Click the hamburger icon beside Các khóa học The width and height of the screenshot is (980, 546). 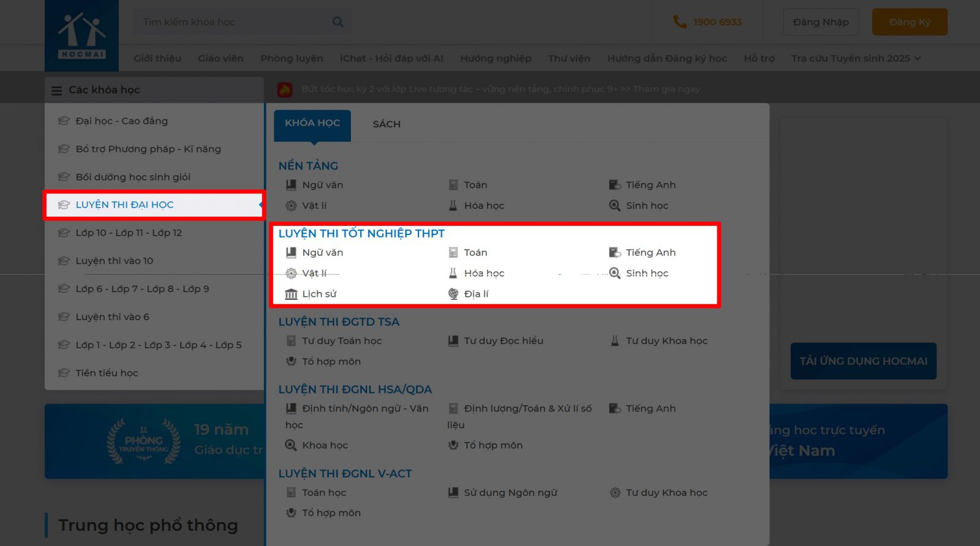[56, 91]
